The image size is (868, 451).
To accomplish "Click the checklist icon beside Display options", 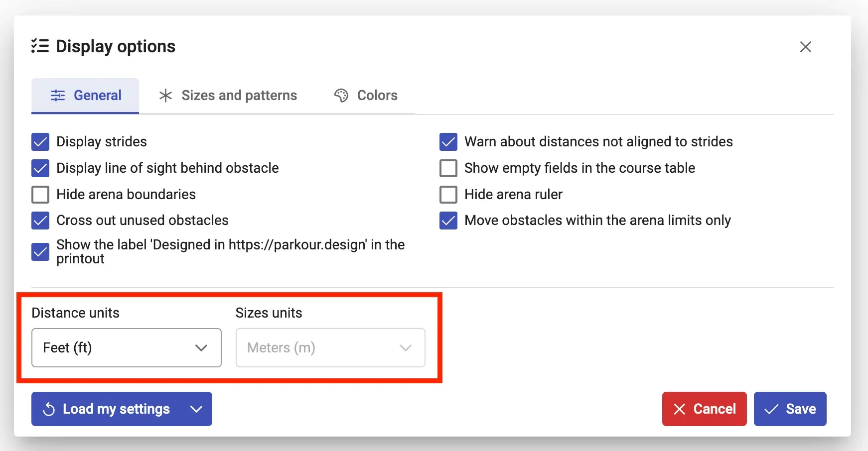I will pos(40,46).
